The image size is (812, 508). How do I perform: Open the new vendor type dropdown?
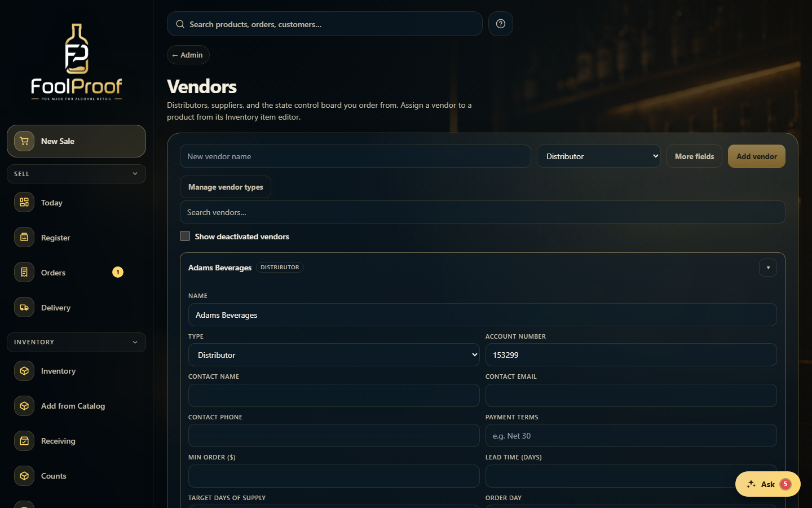coord(599,156)
